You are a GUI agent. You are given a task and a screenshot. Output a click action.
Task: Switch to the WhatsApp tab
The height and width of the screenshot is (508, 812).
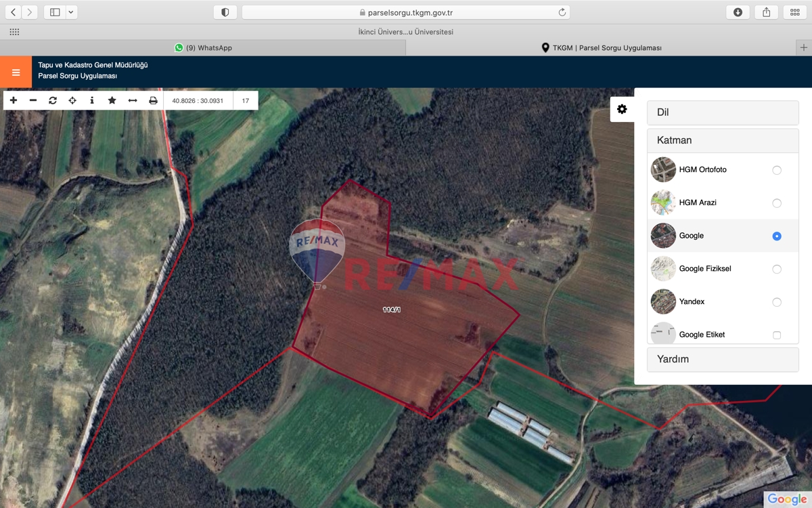203,48
